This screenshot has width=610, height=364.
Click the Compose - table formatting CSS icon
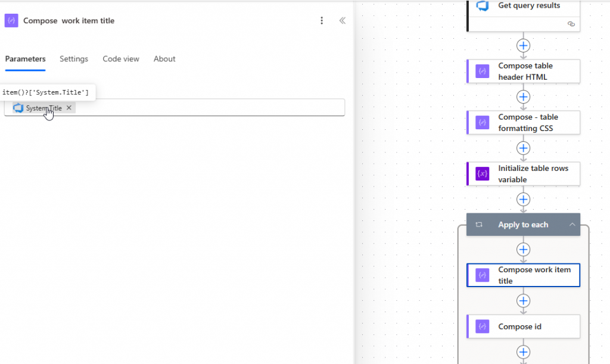tap(482, 123)
